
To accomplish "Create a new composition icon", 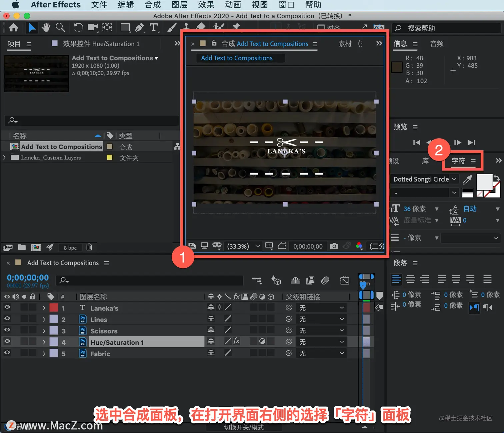I will click(36, 247).
